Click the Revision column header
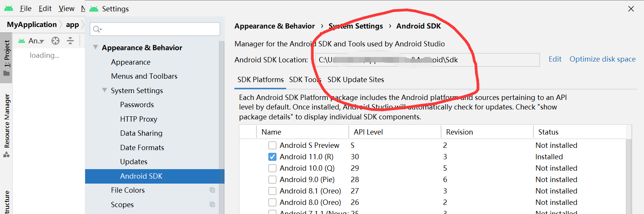644x214 pixels. pos(487,132)
